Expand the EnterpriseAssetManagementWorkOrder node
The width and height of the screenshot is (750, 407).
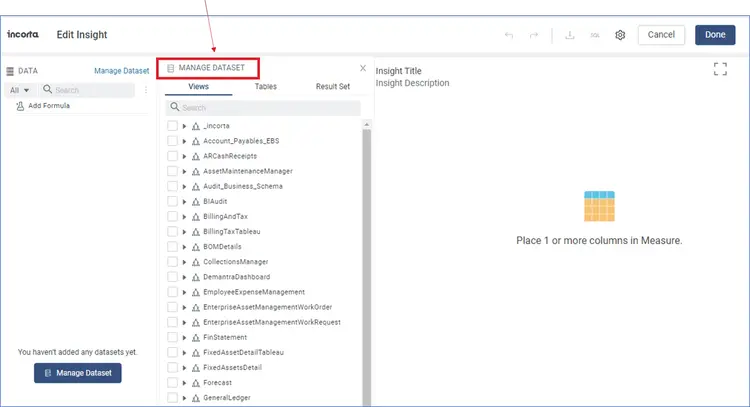point(184,308)
